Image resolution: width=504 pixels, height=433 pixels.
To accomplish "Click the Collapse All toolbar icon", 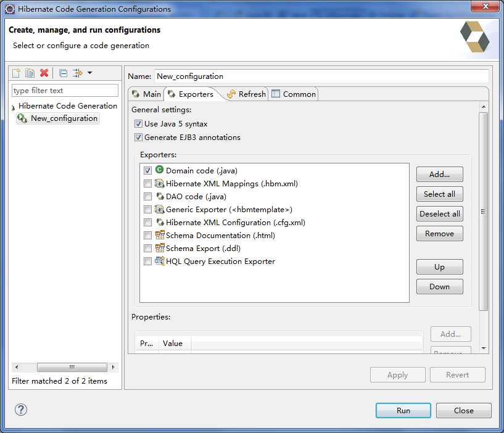I will 64,73.
